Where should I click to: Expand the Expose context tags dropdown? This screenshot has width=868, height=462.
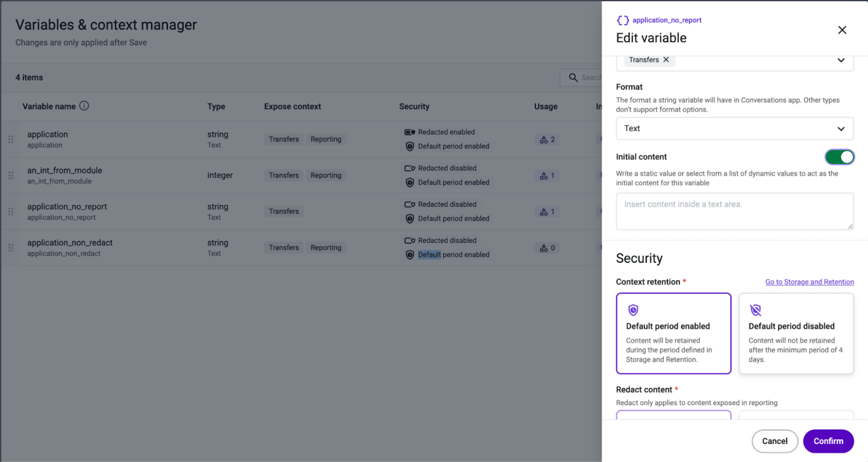(x=841, y=60)
